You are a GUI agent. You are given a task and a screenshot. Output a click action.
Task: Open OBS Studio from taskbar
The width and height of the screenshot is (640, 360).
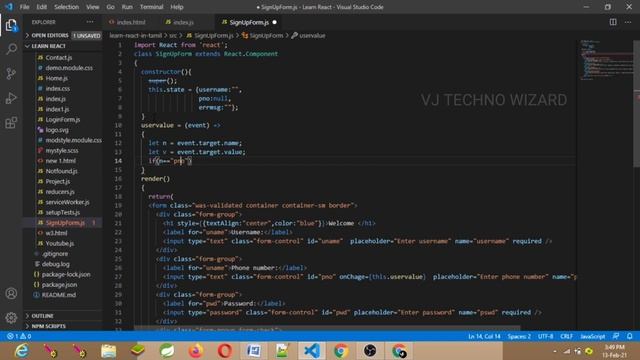(370, 351)
